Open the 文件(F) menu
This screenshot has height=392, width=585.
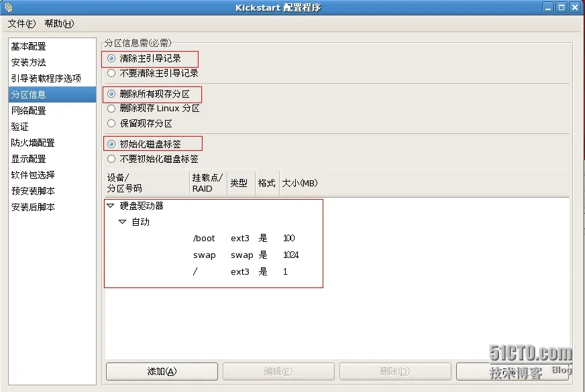click(21, 23)
